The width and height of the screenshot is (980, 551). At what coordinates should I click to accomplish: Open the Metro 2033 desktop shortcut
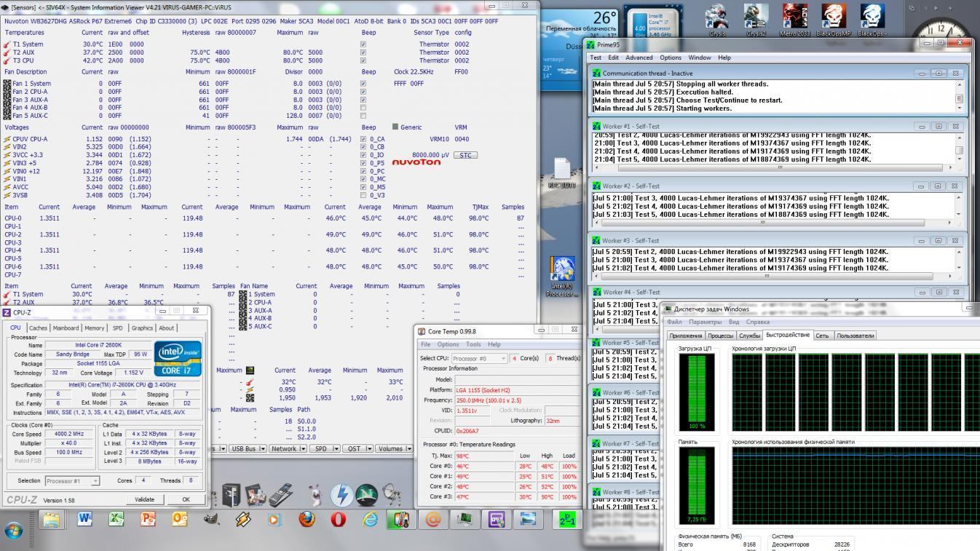[x=794, y=20]
